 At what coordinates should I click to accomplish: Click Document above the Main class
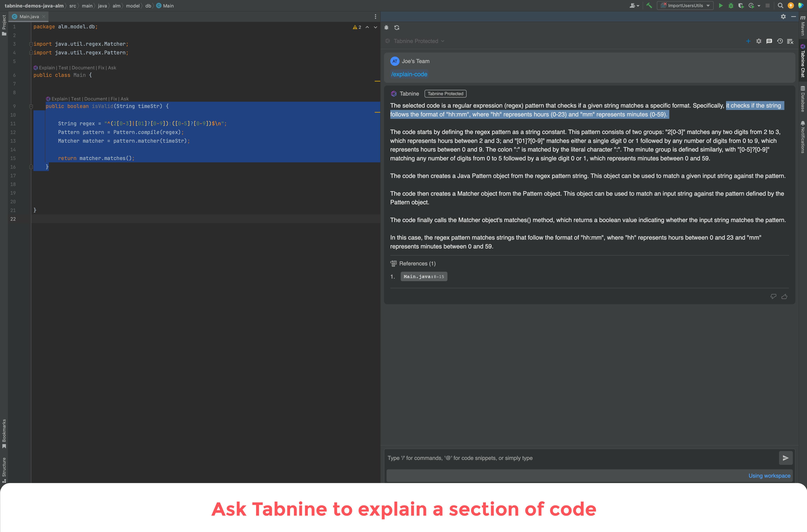(x=83, y=68)
